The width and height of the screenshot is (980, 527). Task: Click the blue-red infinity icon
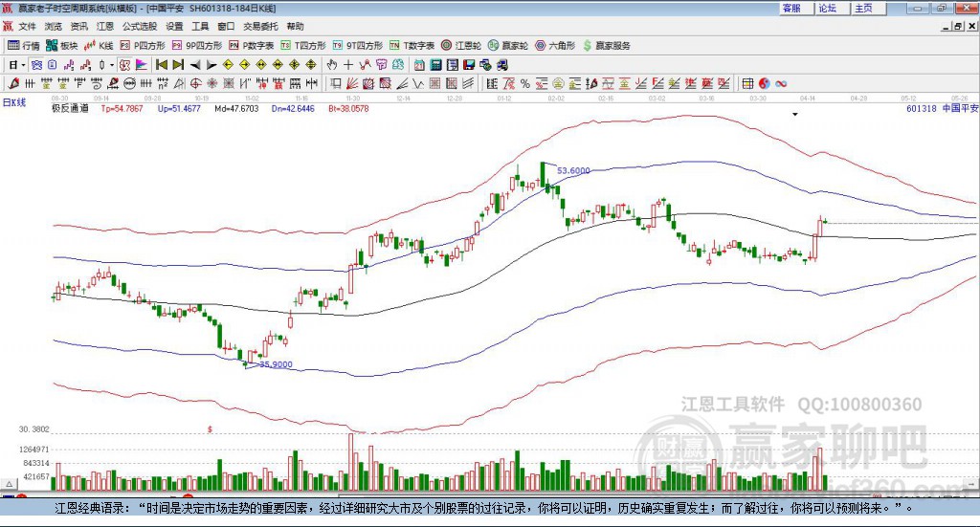pos(781,83)
